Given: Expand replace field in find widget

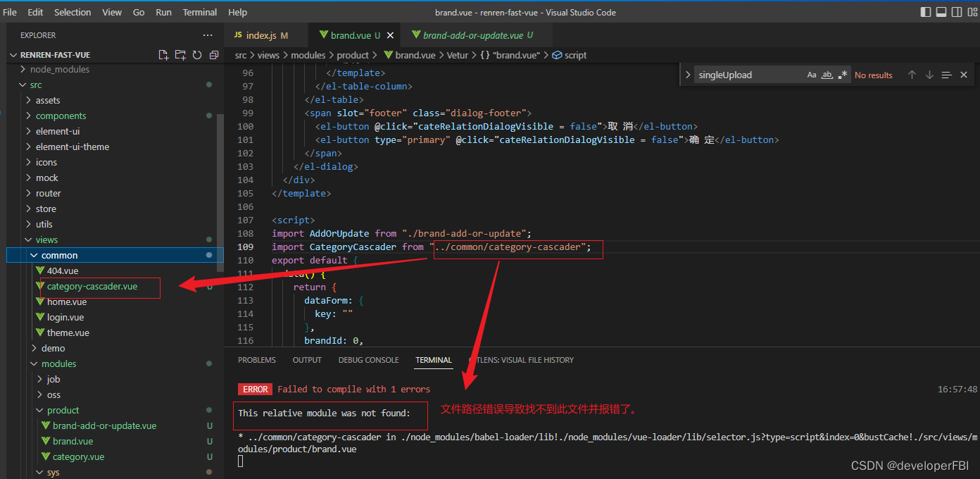Looking at the screenshot, I should pos(688,75).
